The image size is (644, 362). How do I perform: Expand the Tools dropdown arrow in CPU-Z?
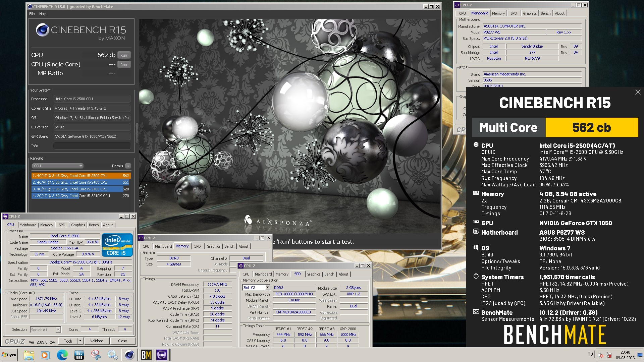80,341
